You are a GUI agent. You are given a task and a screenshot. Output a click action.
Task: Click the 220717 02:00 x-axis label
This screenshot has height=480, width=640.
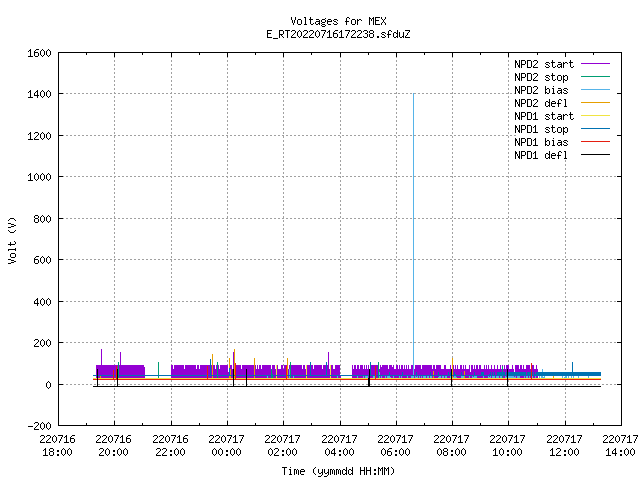283,446
